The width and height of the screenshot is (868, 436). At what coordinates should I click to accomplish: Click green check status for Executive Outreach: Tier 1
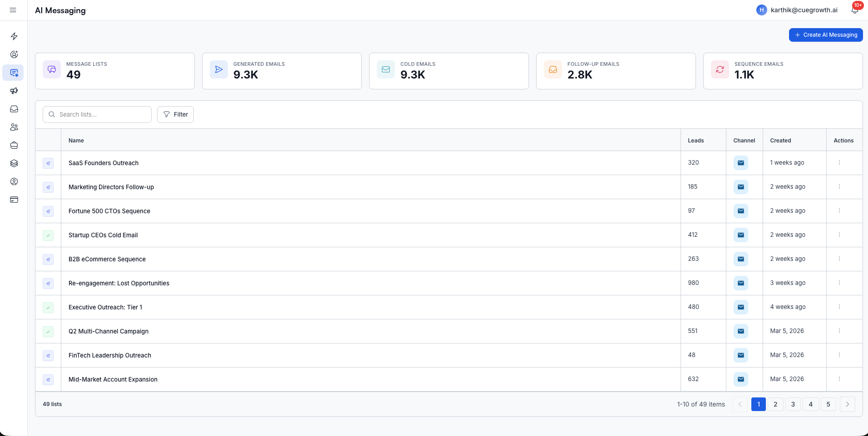(x=48, y=307)
